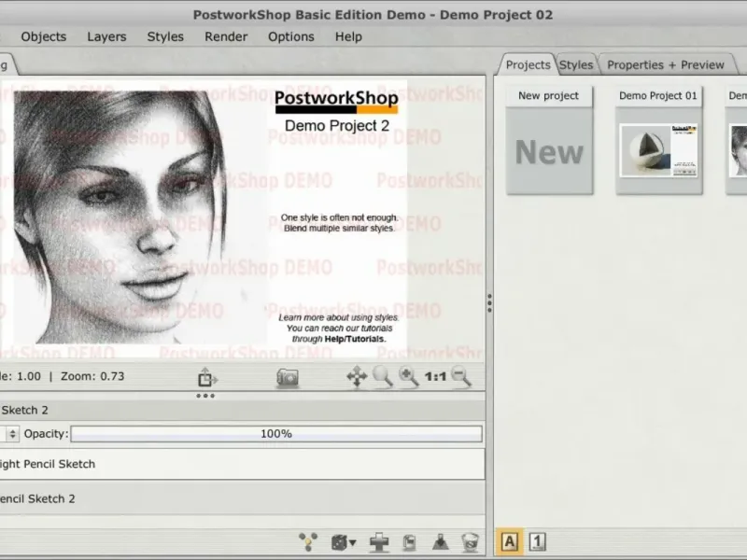
Task: Click the blend mode stepper arrows beside Opacity
Action: tap(12, 434)
